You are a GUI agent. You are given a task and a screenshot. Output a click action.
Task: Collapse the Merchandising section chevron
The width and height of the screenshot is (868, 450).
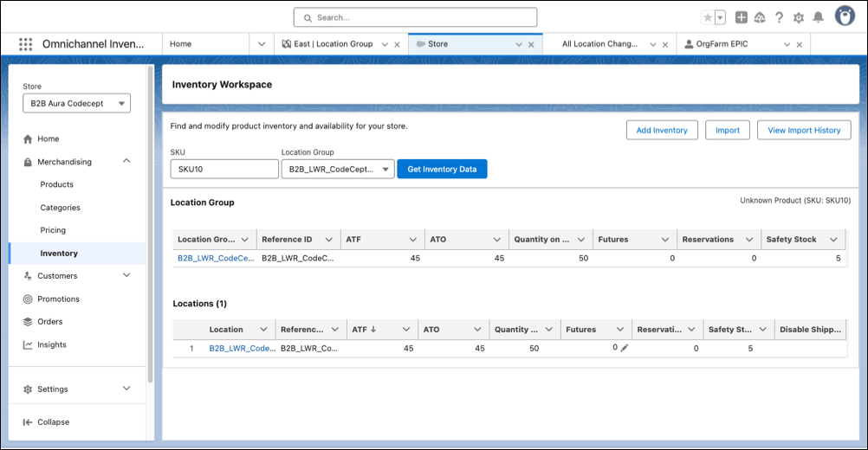coord(126,161)
